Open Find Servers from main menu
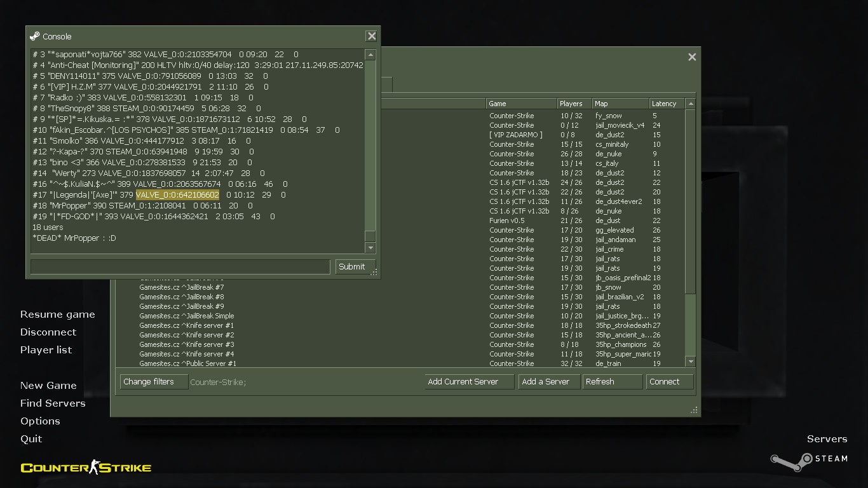Screen dimensions: 868x488 [53, 403]
